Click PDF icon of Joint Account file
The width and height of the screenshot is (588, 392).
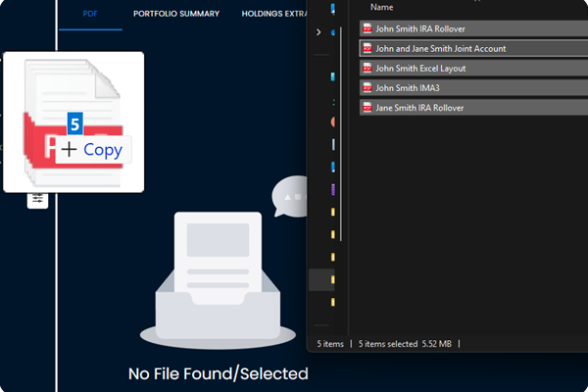(x=367, y=48)
